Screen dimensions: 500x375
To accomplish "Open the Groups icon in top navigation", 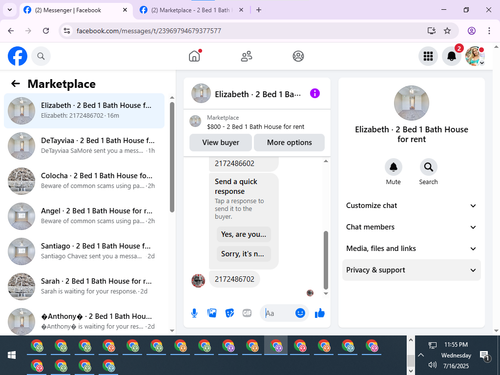I will (298, 56).
